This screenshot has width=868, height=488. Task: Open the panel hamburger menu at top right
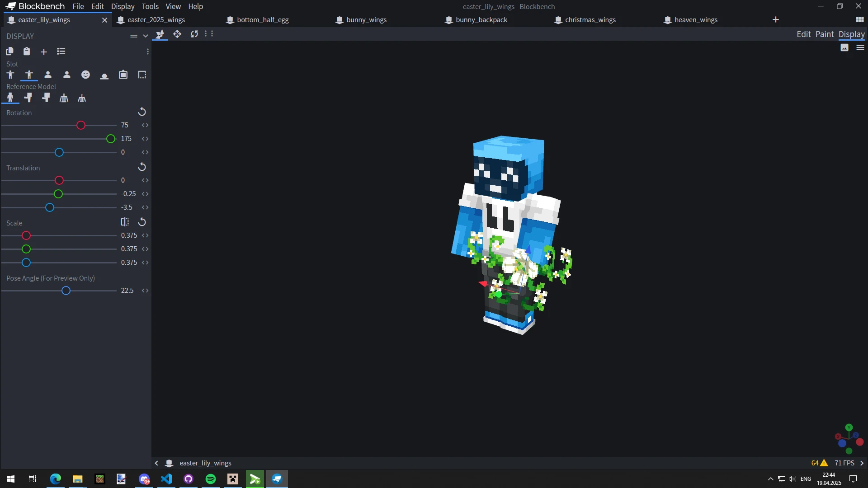click(x=860, y=47)
